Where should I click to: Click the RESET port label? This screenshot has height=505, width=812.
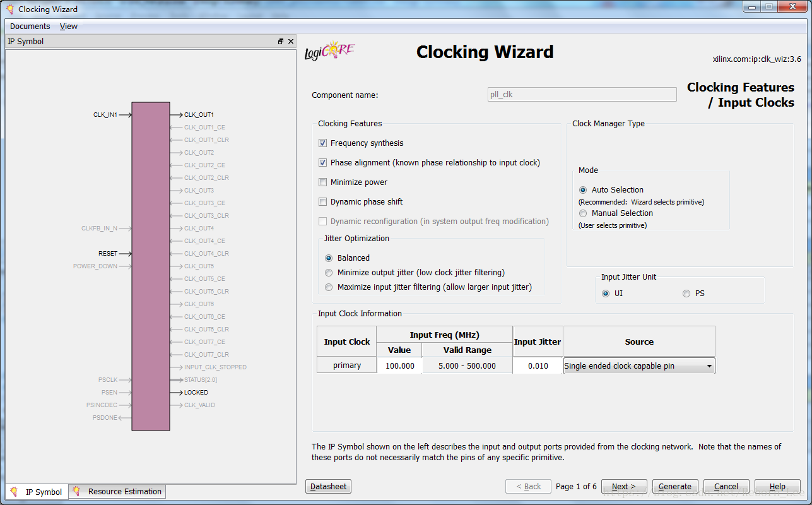tap(108, 254)
